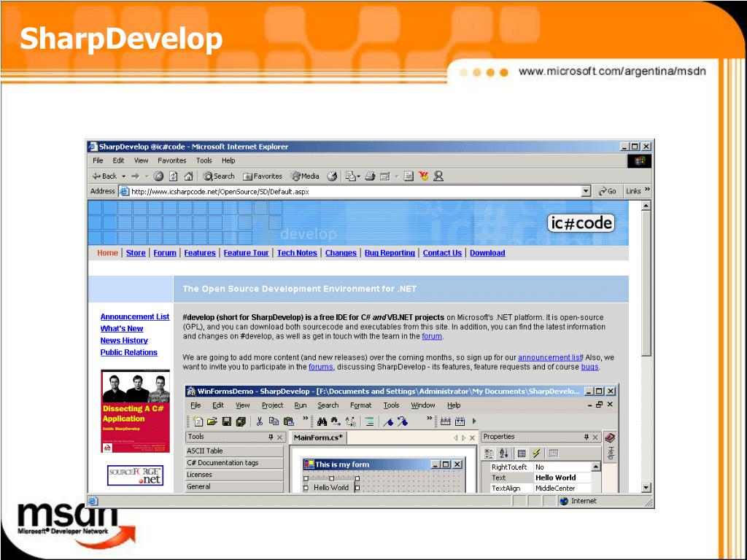Click the Save disk icon in SharpDevelop toolbar
Viewport: 747px width, 560px height.
(227, 421)
